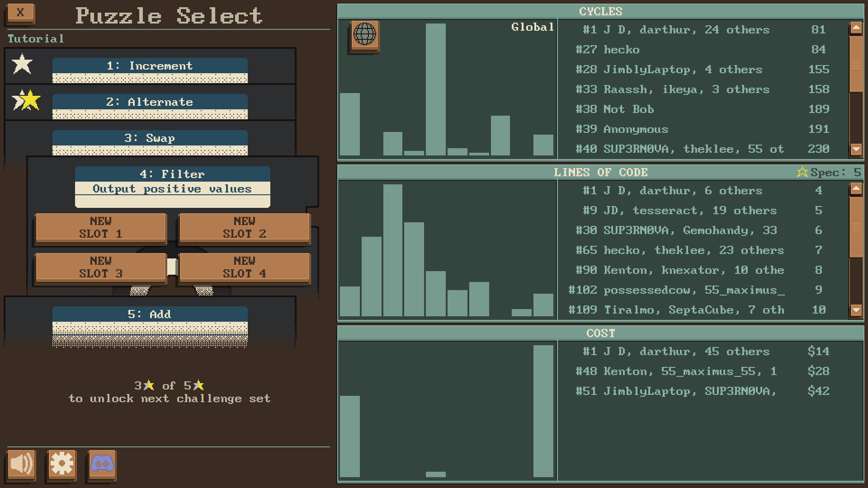Select the Tutorial section header
This screenshot has width=868, height=488.
pos(35,38)
